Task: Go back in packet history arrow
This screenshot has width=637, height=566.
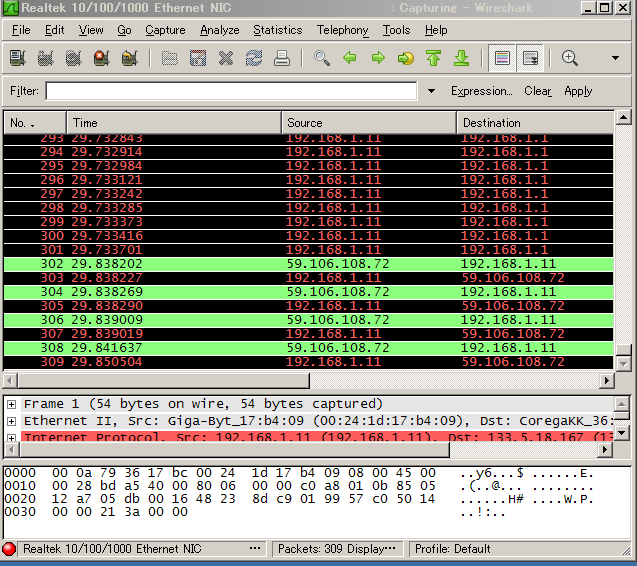Action: click(350, 58)
